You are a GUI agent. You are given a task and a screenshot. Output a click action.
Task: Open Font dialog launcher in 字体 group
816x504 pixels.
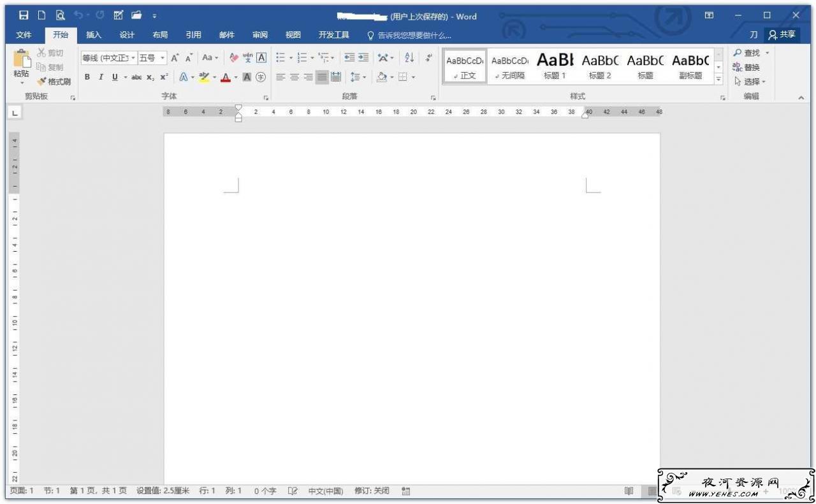point(266,97)
